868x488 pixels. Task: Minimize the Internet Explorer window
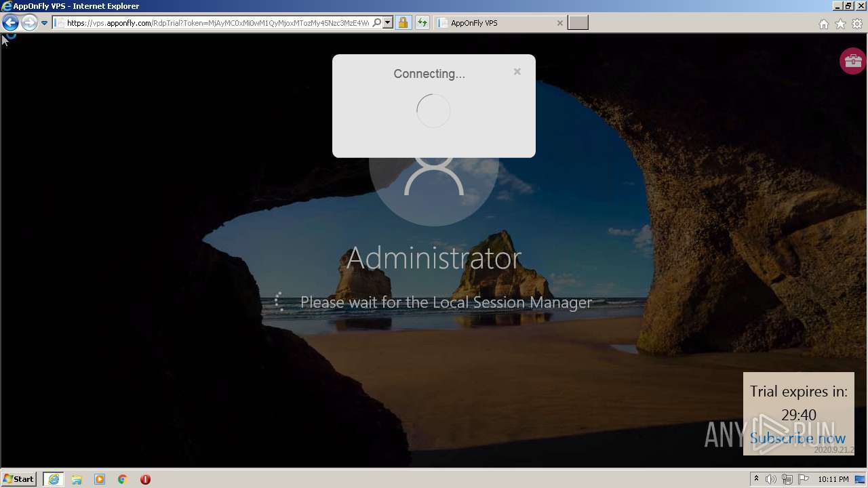[837, 5]
